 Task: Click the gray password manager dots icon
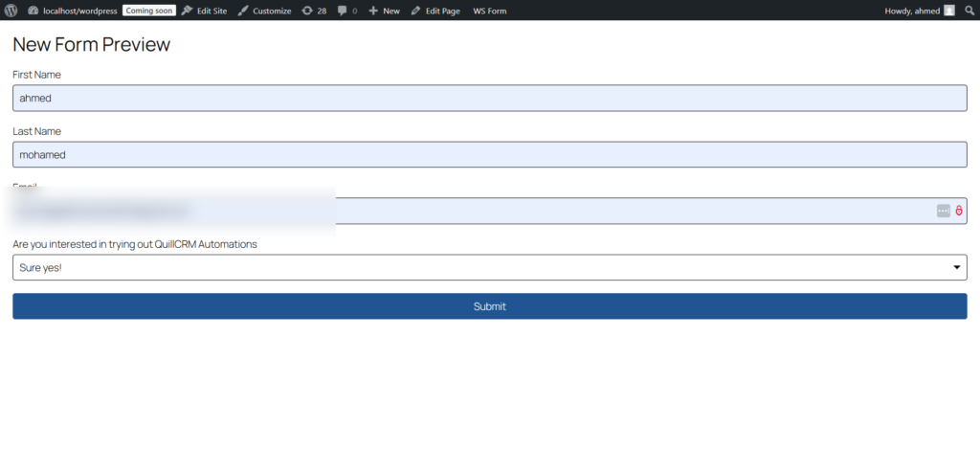[944, 211]
